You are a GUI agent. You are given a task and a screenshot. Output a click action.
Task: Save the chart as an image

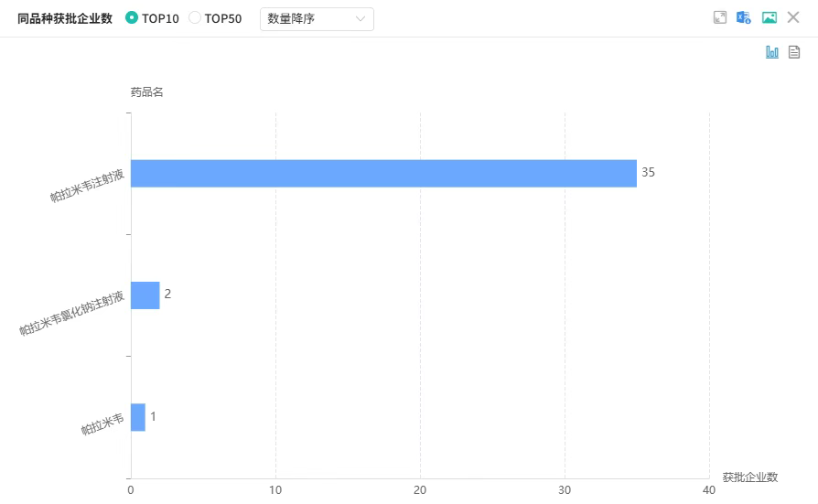(769, 17)
